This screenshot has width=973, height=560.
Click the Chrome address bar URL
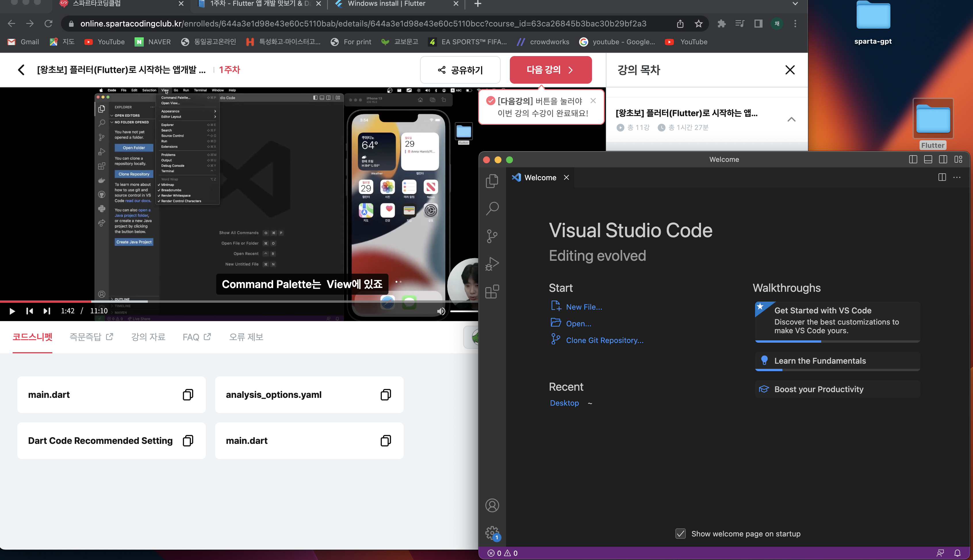[x=363, y=24]
